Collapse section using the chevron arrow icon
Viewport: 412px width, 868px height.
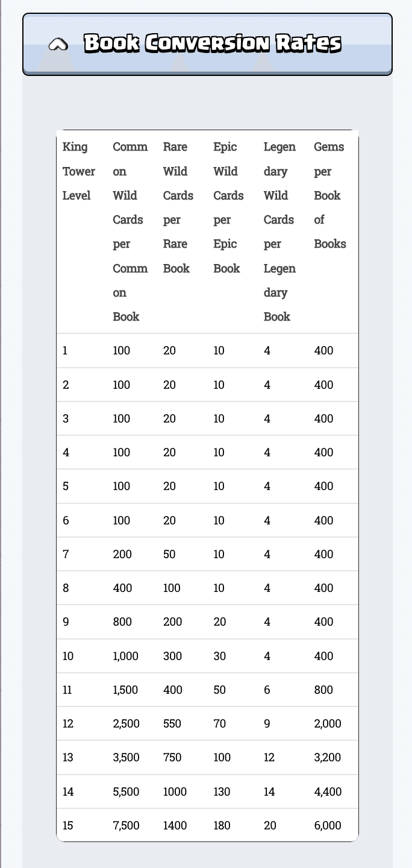[x=58, y=44]
